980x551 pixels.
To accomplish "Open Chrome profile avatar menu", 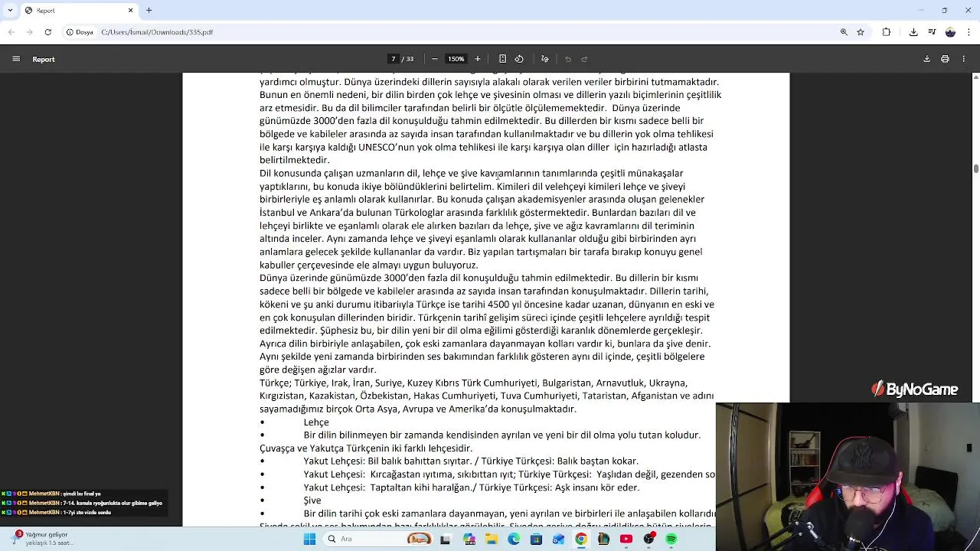I will [950, 32].
